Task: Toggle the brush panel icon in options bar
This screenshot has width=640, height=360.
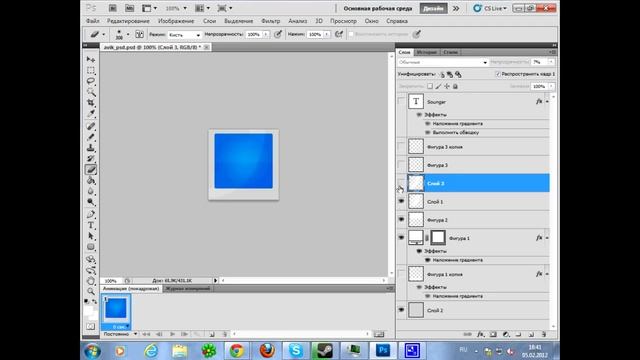Action: point(139,35)
